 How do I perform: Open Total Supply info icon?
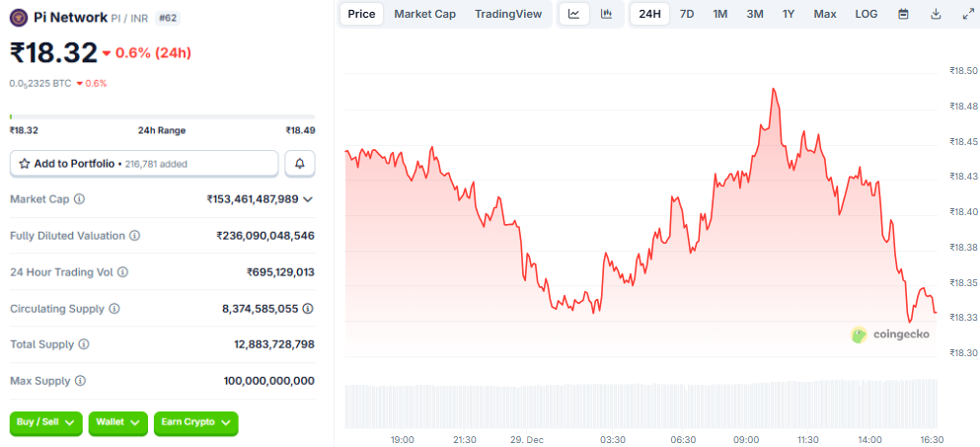(84, 344)
